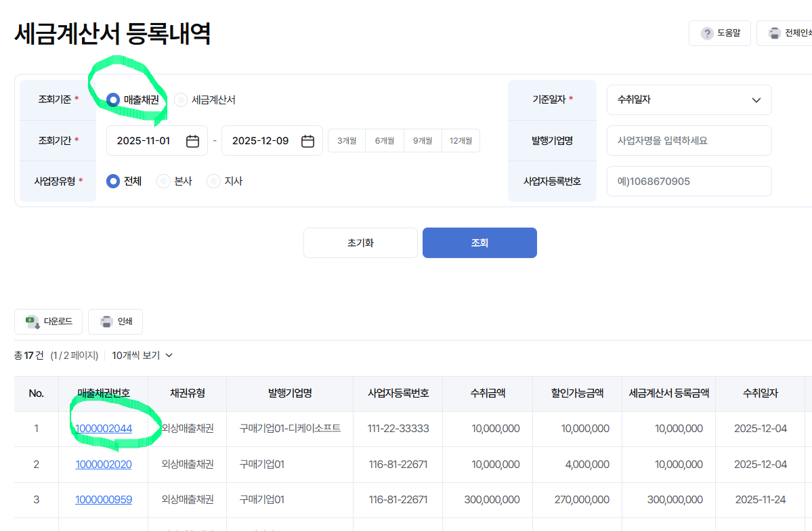Open the end date calendar picker icon

[307, 141]
